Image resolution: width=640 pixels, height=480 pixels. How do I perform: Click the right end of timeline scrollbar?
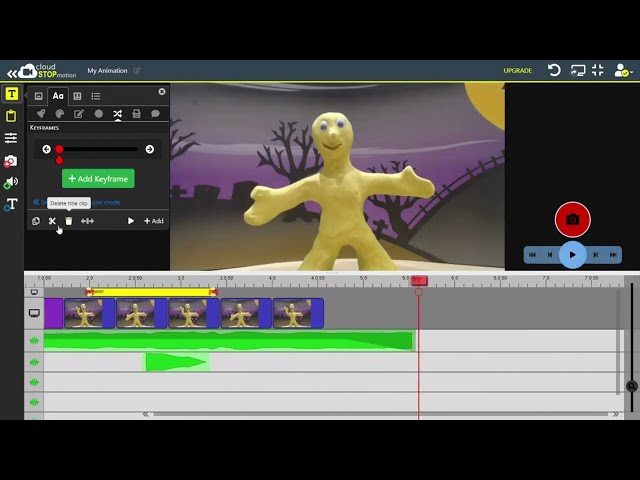click(616, 414)
